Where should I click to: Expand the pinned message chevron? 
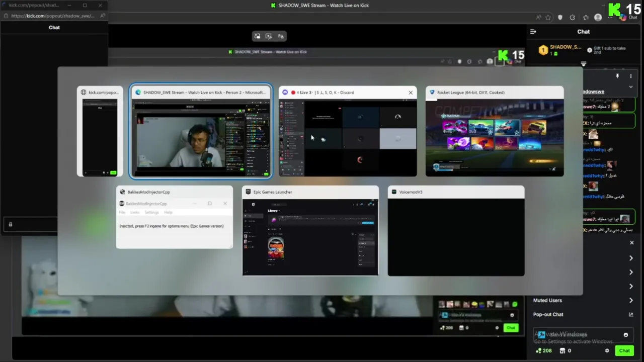click(630, 87)
